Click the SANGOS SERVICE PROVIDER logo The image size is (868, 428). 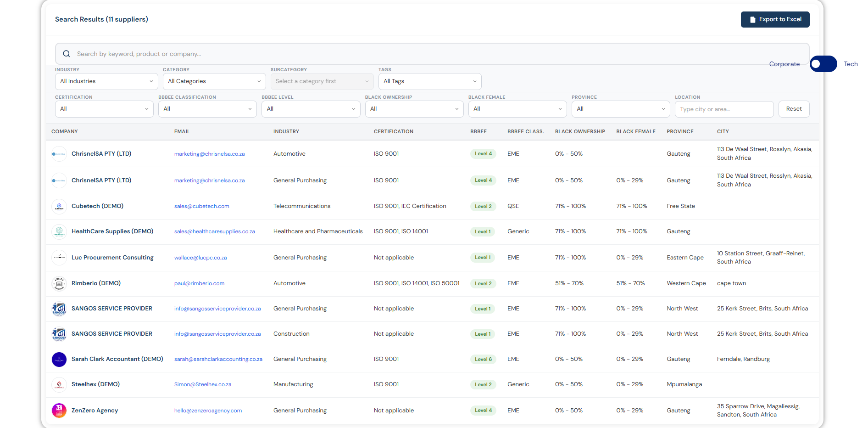coord(59,309)
